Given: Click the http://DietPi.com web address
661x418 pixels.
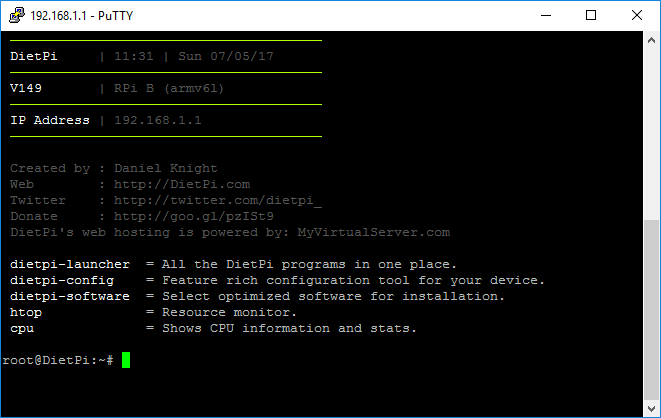Looking at the screenshot, I should tap(182, 184).
